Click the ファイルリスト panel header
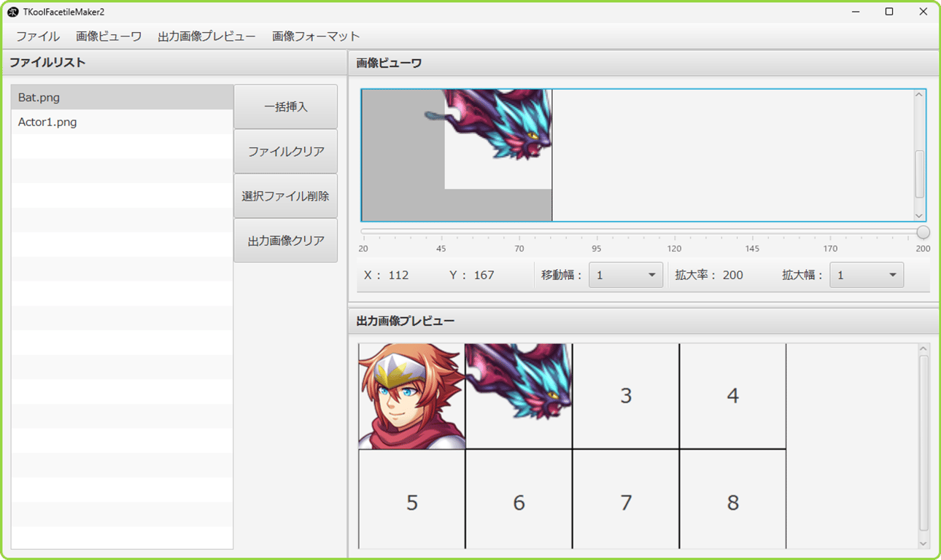Viewport: 941px width, 560px height. [x=174, y=63]
